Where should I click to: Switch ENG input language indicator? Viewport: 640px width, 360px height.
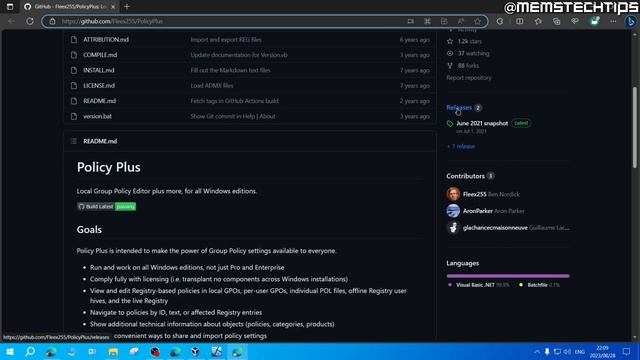(x=580, y=352)
